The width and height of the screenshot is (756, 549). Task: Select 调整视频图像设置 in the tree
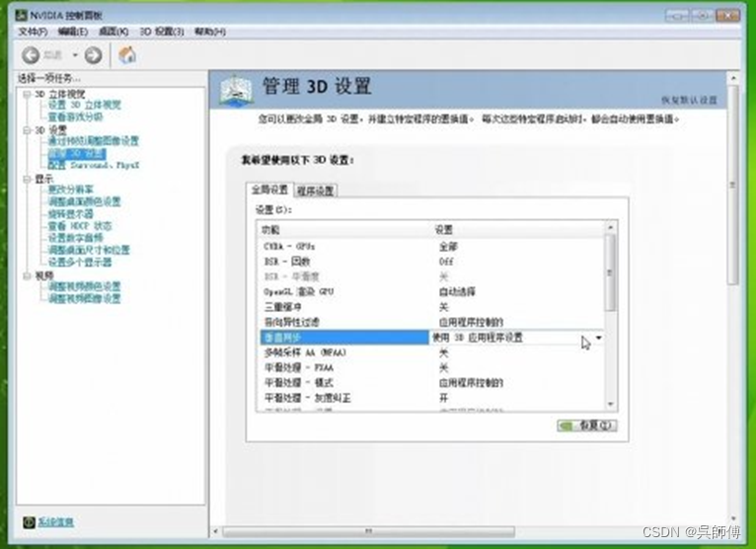pos(84,298)
